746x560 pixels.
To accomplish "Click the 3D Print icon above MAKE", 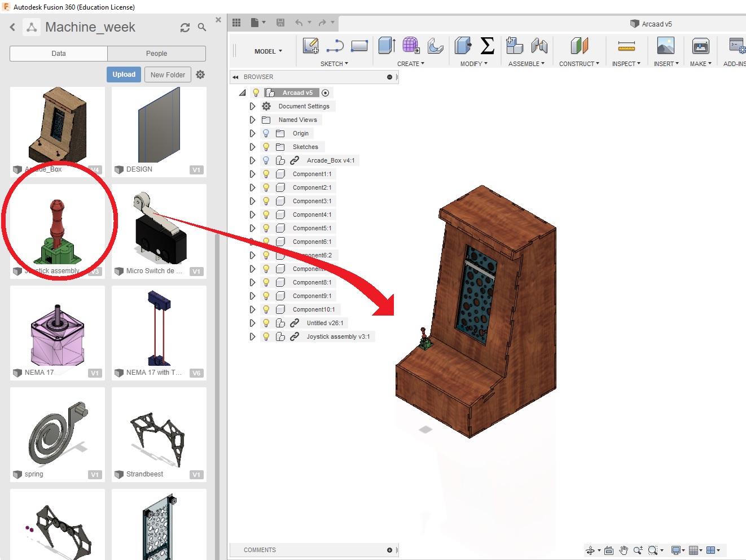I will 701,46.
